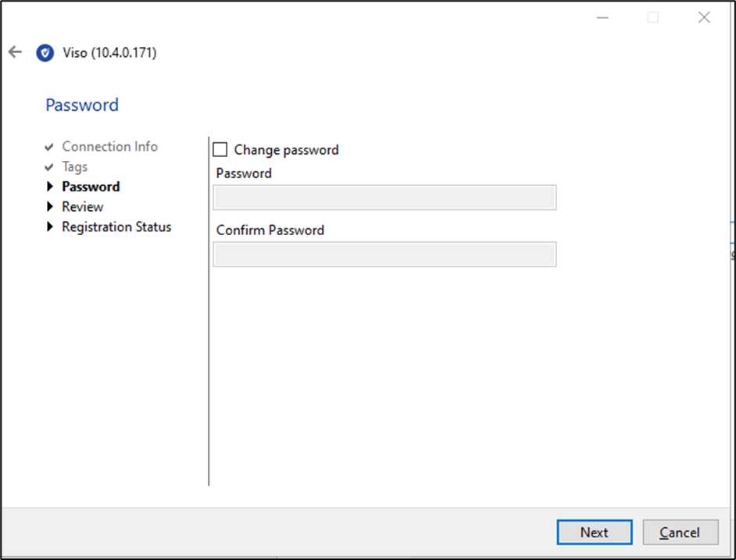Select the Tags step
Image resolution: width=736 pixels, height=560 pixels.
click(x=75, y=166)
